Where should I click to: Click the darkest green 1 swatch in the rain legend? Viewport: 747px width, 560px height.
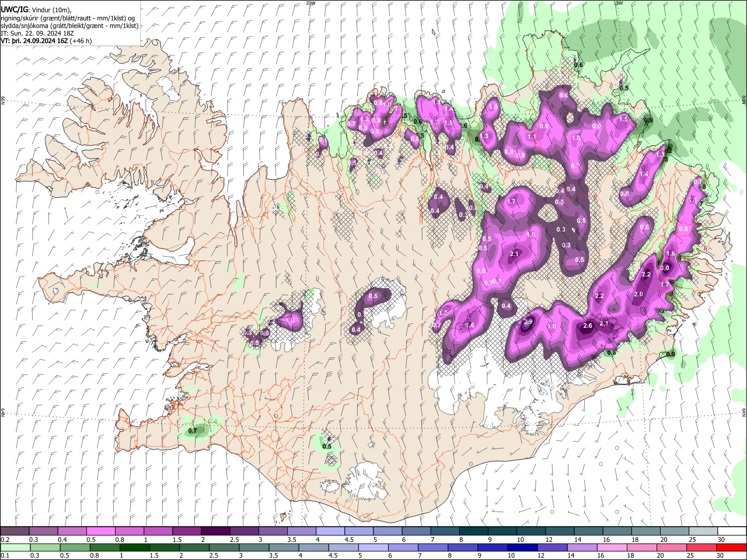tap(134, 547)
